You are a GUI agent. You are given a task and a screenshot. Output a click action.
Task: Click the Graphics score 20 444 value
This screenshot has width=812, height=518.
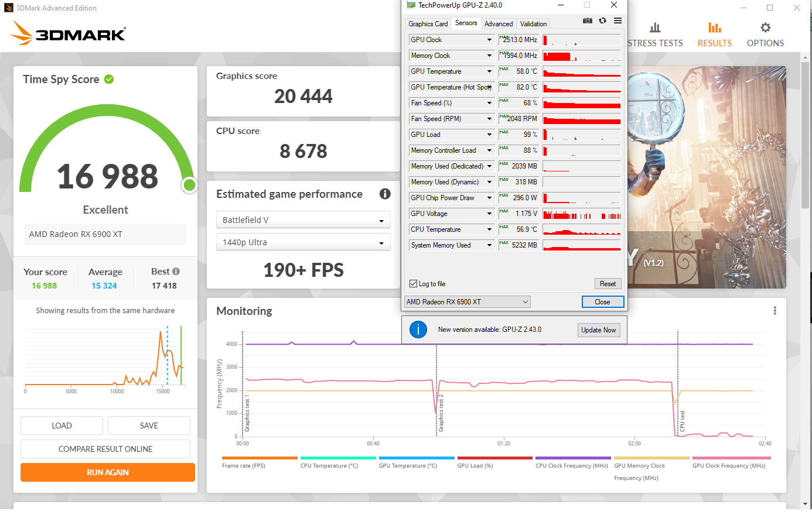(303, 96)
